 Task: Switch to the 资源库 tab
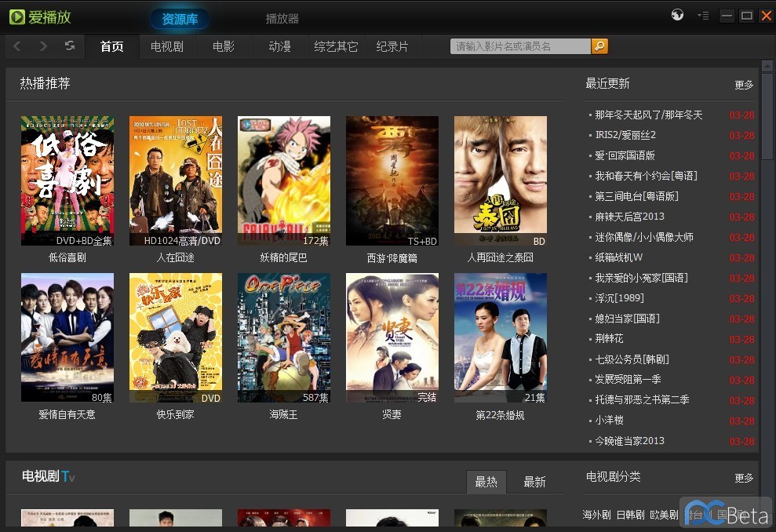(x=180, y=19)
